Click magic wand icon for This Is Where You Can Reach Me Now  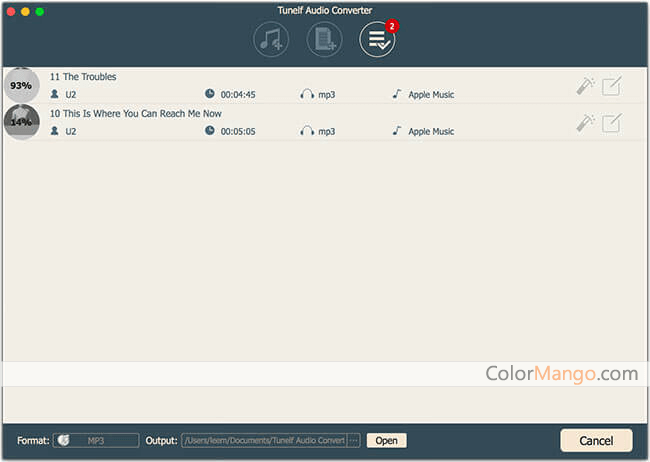pos(585,123)
